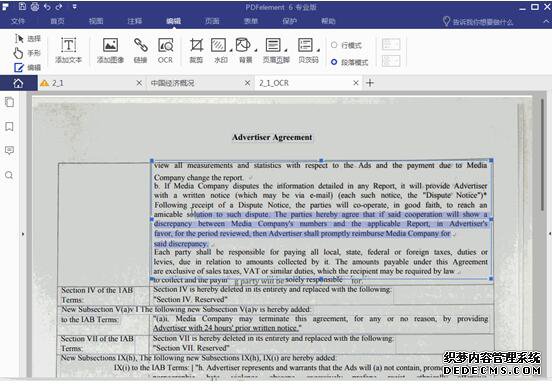Go to the Home start page tab
552x385 pixels.
[x=18, y=83]
